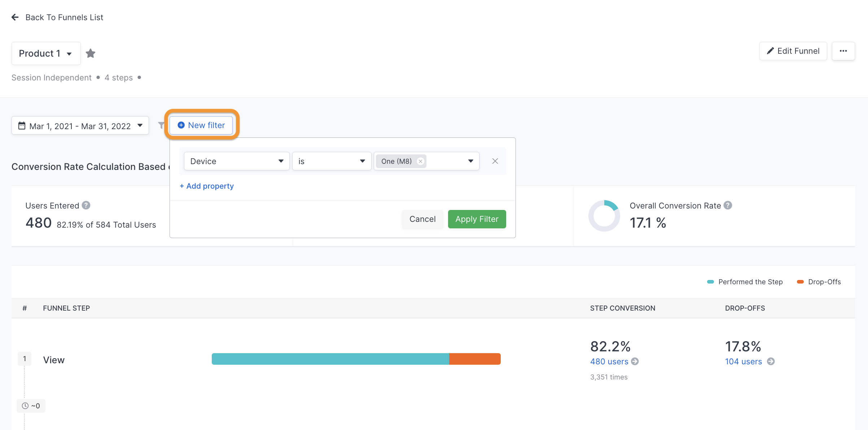Click the funnel filter icon
This screenshot has width=868, height=430.
tap(161, 125)
